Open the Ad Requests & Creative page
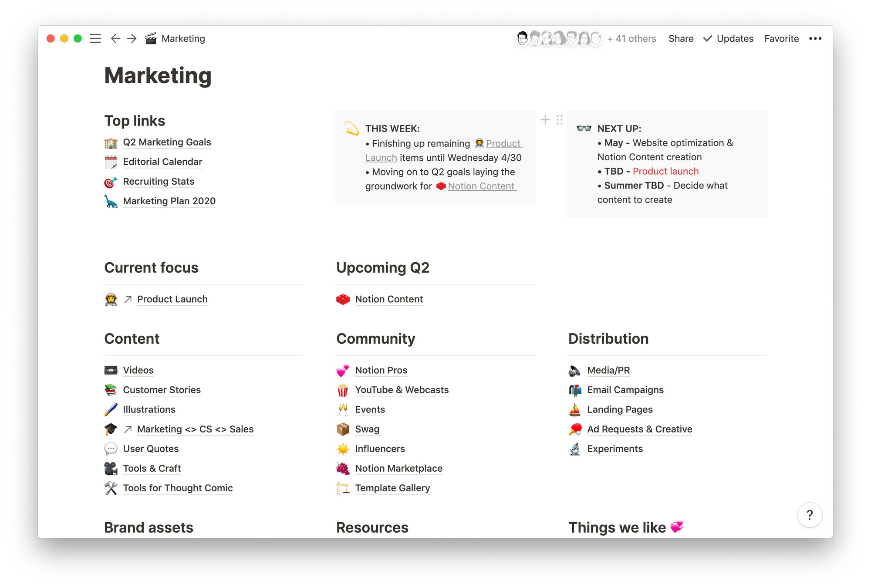This screenshot has width=871, height=588. pyautogui.click(x=639, y=429)
